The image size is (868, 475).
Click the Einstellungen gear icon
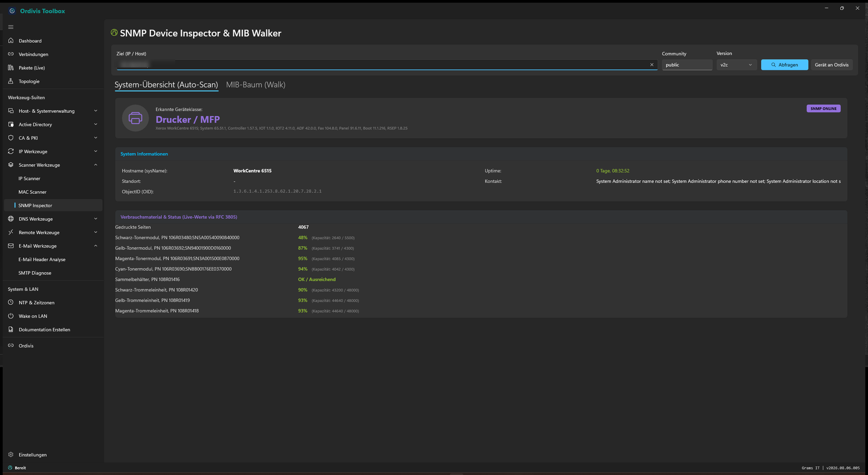pos(11,455)
